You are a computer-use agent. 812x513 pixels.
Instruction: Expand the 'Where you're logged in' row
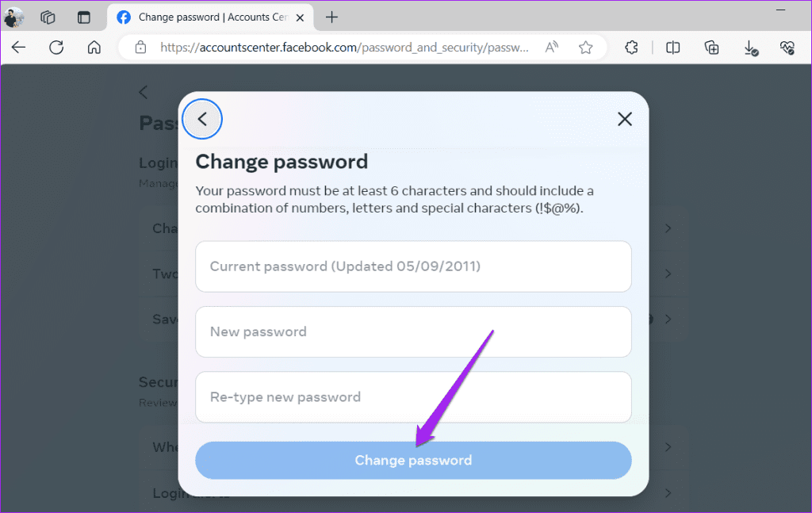(668, 447)
